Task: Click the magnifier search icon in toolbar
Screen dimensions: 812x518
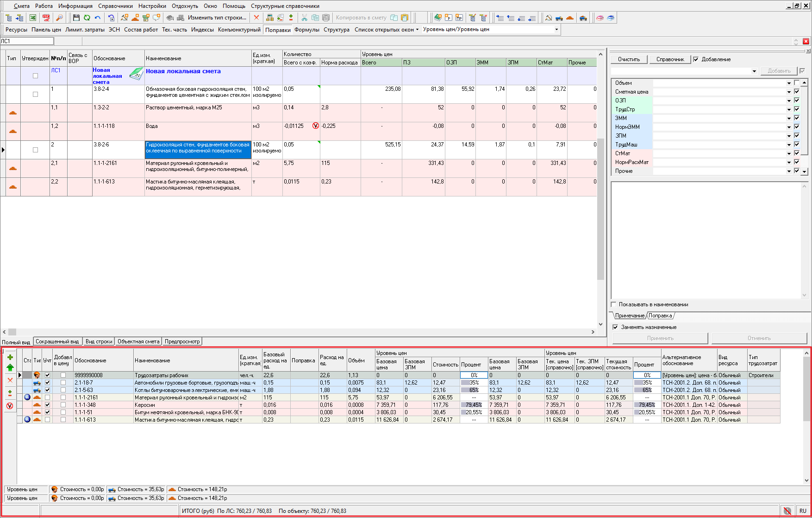Action: (59, 18)
